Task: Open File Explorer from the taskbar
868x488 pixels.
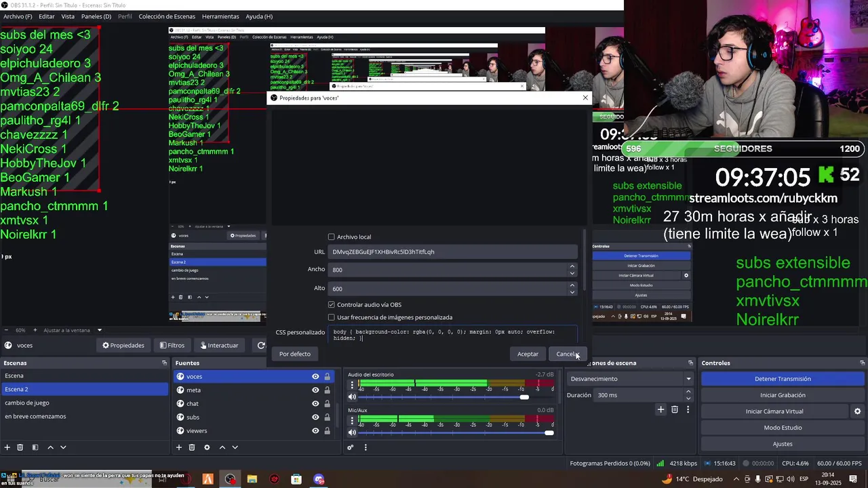Action: tap(252, 479)
